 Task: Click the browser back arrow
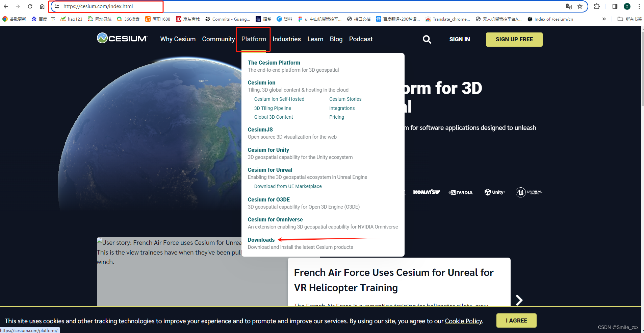tap(6, 6)
